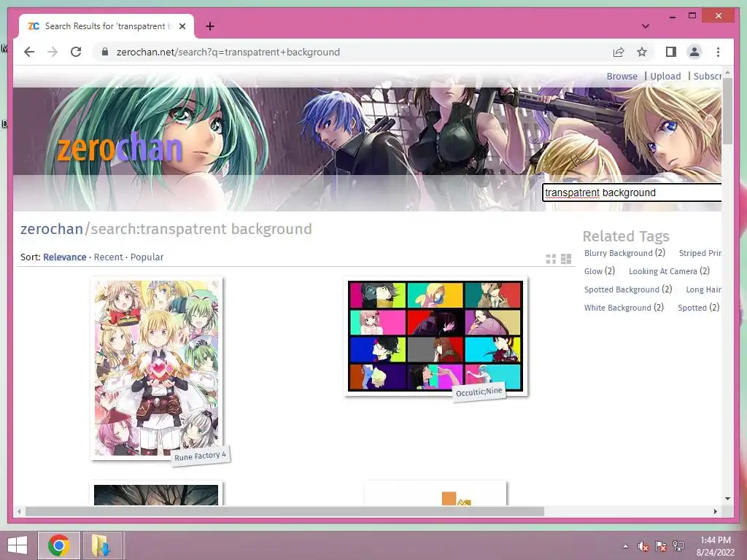Switch to small thumbnail grid view
The height and width of the screenshot is (560, 747).
551,259
